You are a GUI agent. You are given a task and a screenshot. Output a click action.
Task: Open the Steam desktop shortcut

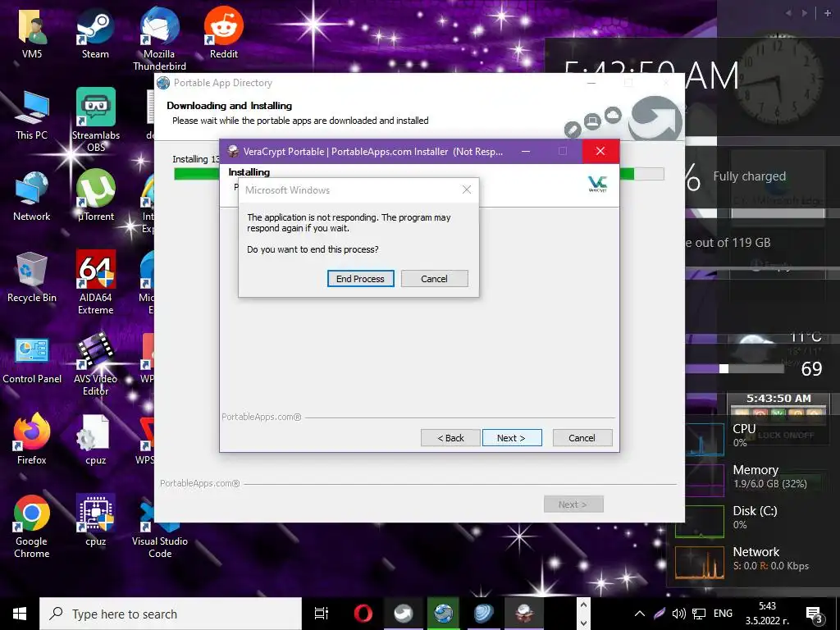click(95, 33)
